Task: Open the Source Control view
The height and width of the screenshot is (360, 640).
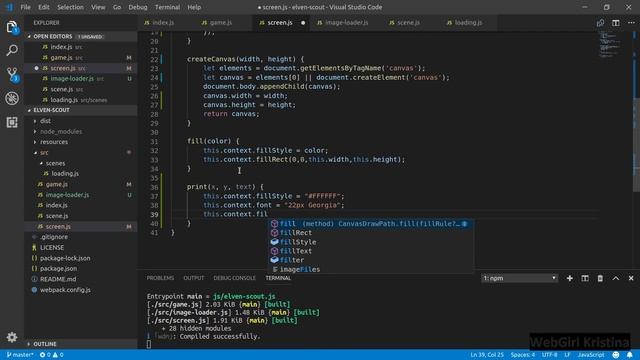Action: coord(12,75)
